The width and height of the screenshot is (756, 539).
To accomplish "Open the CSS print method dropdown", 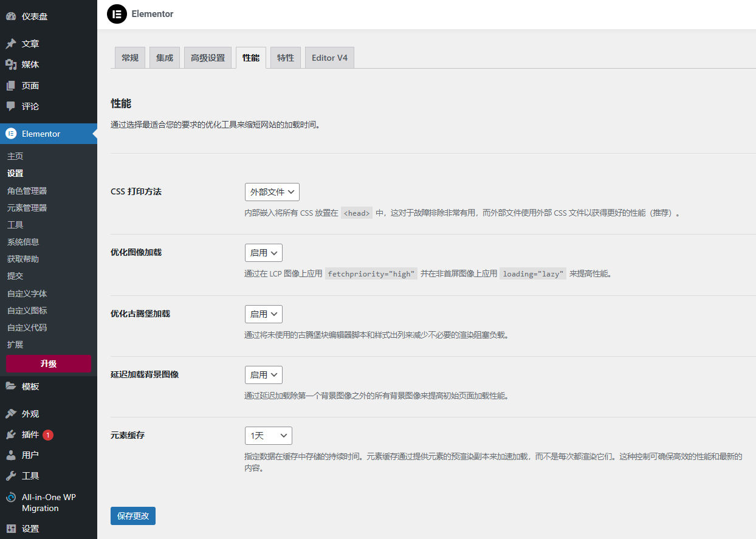I will pyautogui.click(x=272, y=192).
